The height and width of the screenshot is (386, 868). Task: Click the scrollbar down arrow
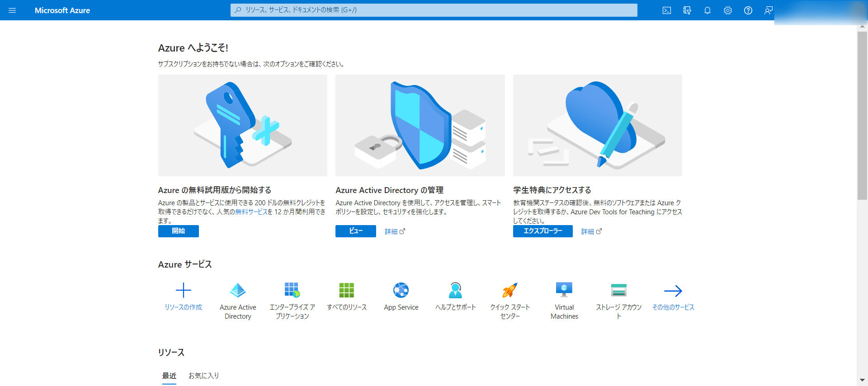click(862, 381)
